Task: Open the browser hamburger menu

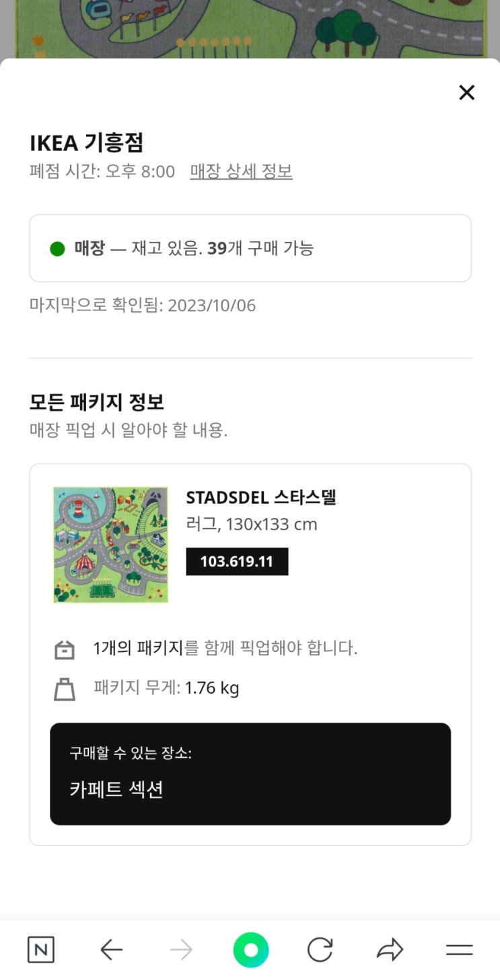Action: [x=460, y=950]
